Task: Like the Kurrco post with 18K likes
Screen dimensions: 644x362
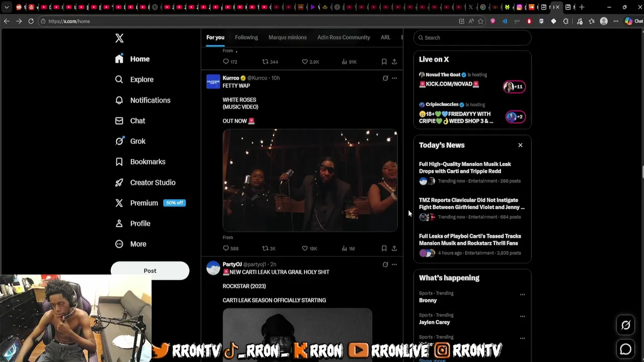Action: click(x=309, y=248)
